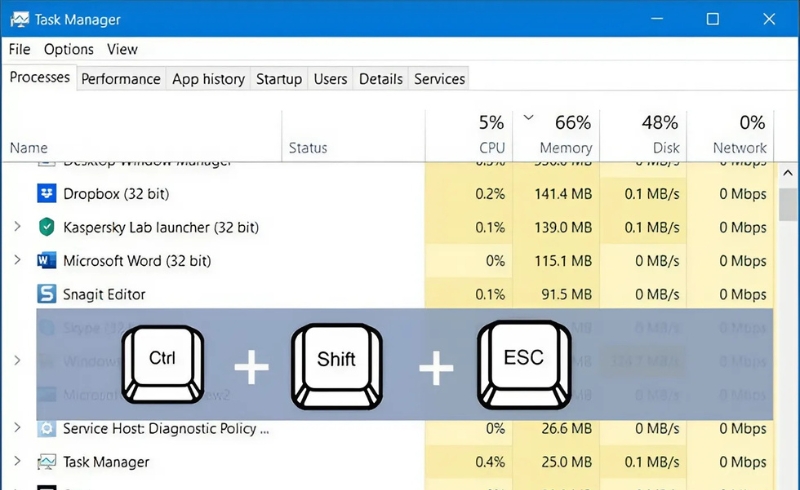Expand the Microsoft Word process group
This screenshot has width=800, height=490.
click(x=17, y=260)
